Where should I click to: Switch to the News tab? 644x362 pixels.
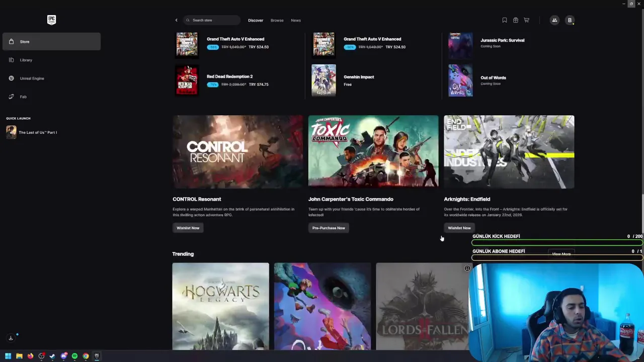click(x=296, y=20)
